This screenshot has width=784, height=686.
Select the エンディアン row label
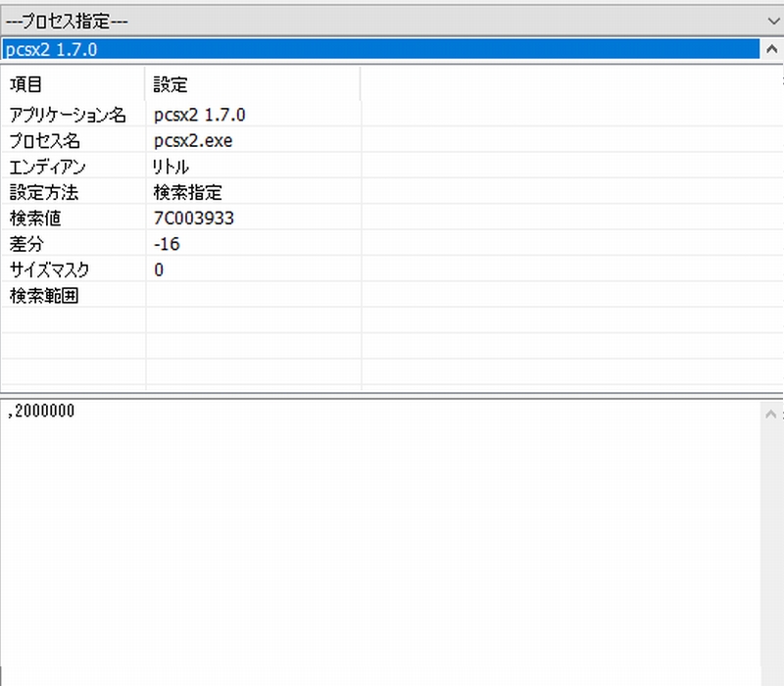[47, 167]
